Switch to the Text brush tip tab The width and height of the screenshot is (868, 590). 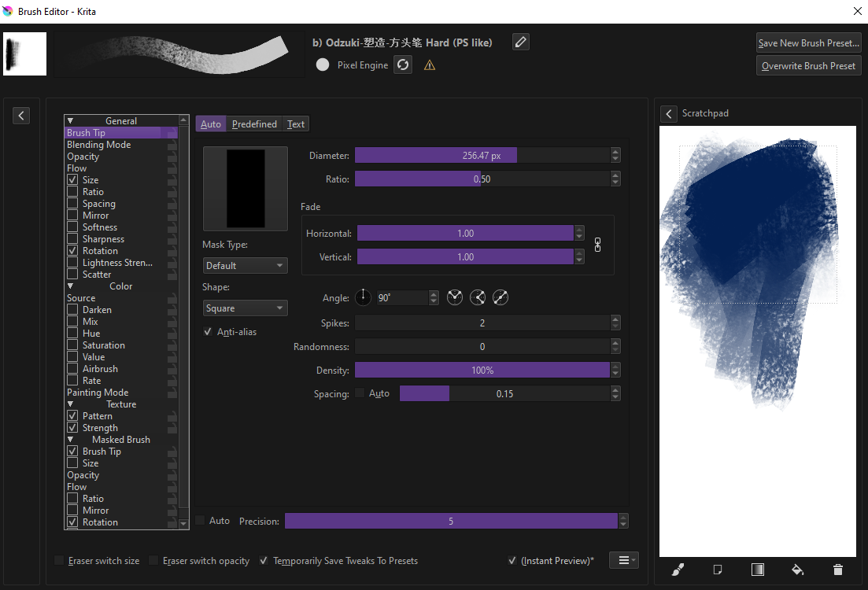pyautogui.click(x=296, y=124)
